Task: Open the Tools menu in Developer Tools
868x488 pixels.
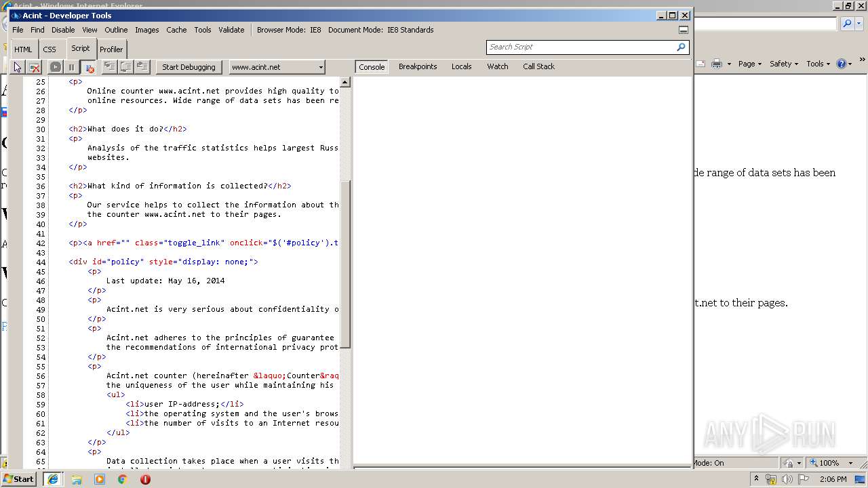Action: [x=203, y=30]
